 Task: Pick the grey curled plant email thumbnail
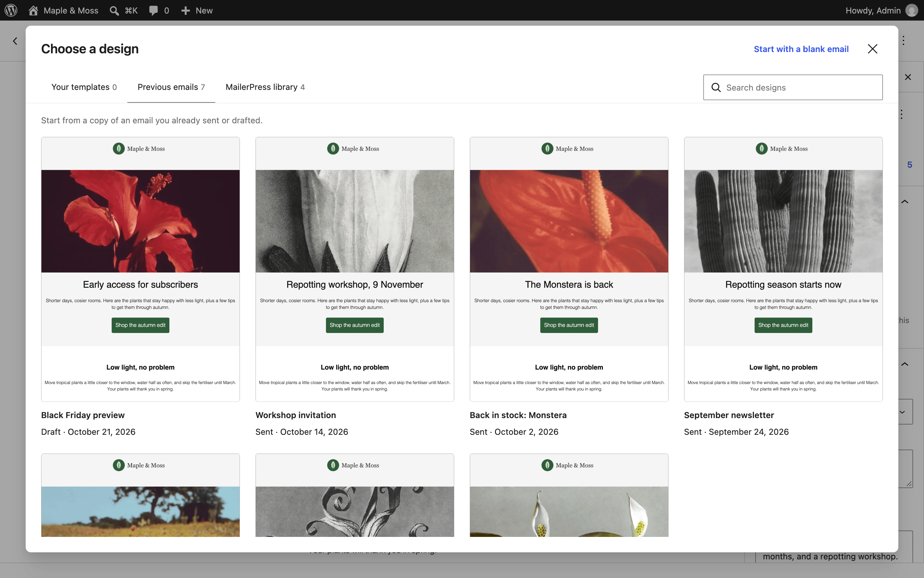pyautogui.click(x=355, y=495)
